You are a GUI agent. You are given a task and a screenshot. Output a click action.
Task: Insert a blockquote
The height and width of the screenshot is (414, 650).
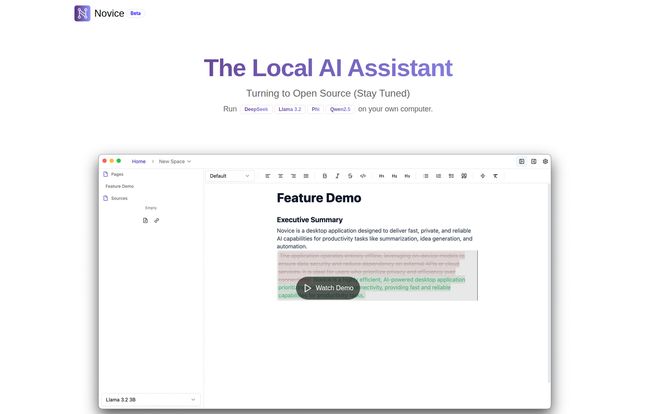click(464, 176)
